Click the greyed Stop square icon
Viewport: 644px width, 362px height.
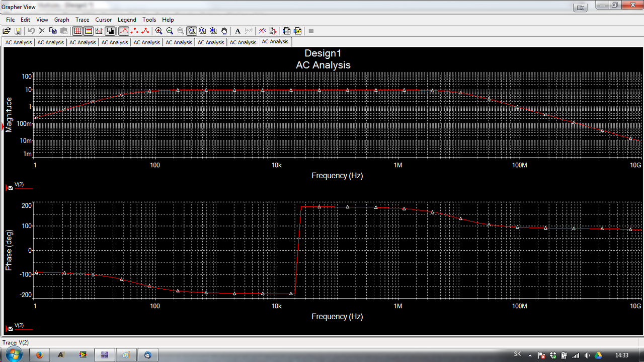311,31
